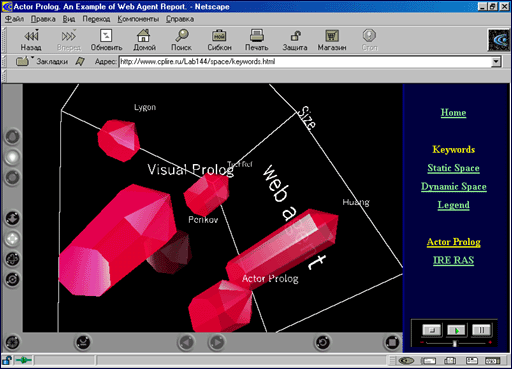
Task: Adjust the animation speed slider handle
Action: click(454, 343)
